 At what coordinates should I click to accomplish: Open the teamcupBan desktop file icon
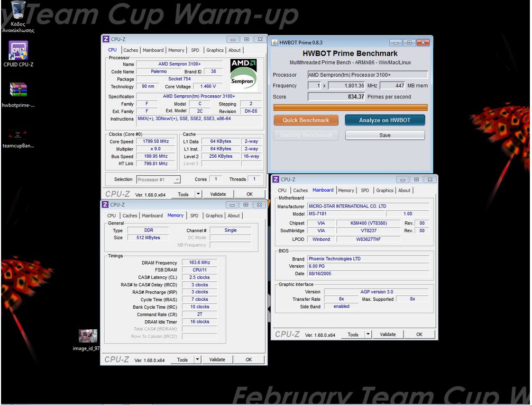(19, 139)
